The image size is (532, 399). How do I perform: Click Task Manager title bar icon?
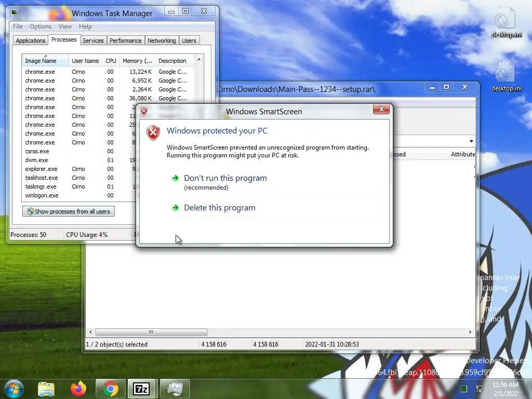pos(14,13)
